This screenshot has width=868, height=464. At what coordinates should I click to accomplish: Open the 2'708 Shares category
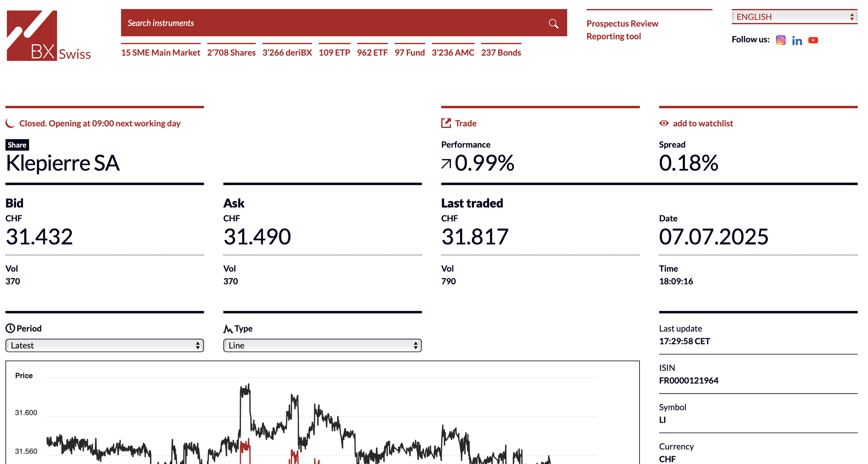pos(231,52)
